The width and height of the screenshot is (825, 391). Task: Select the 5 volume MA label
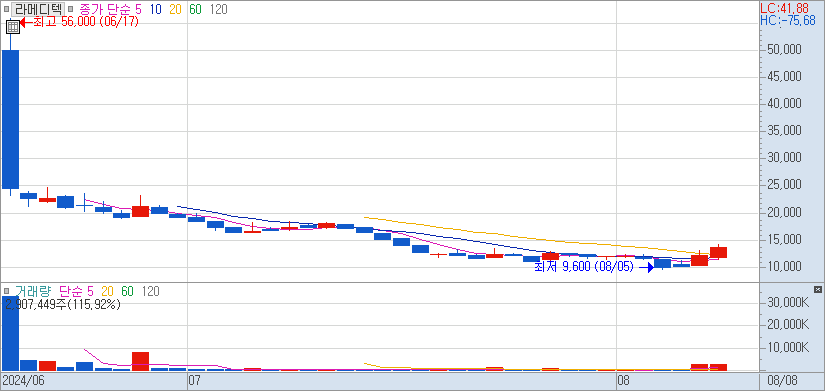coord(90,291)
